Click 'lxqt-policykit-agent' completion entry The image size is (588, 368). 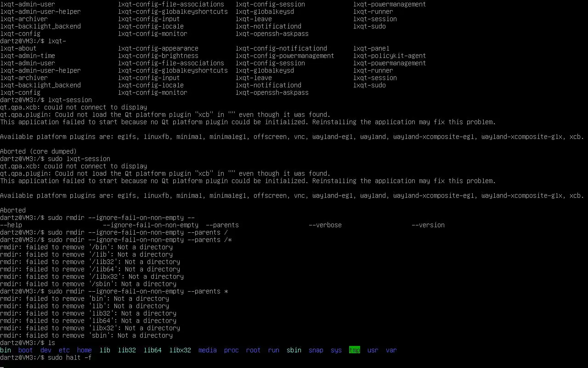click(x=390, y=56)
